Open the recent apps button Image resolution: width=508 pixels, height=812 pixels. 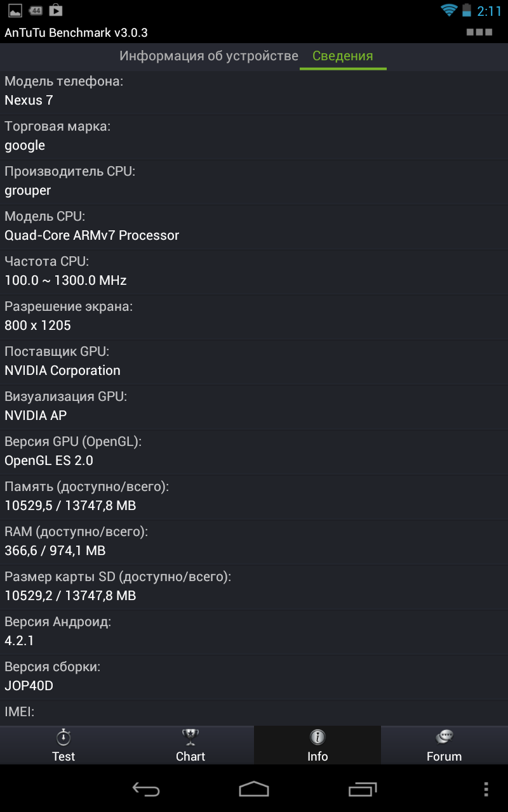(x=363, y=789)
